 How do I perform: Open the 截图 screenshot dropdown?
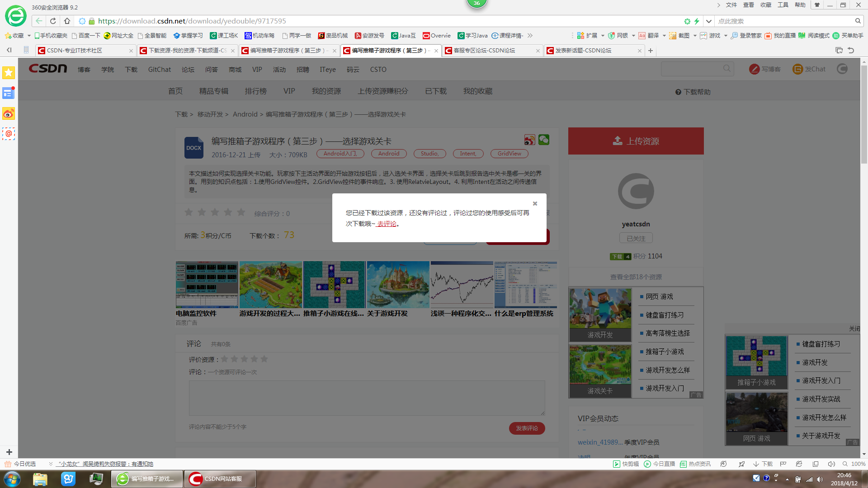pos(695,36)
